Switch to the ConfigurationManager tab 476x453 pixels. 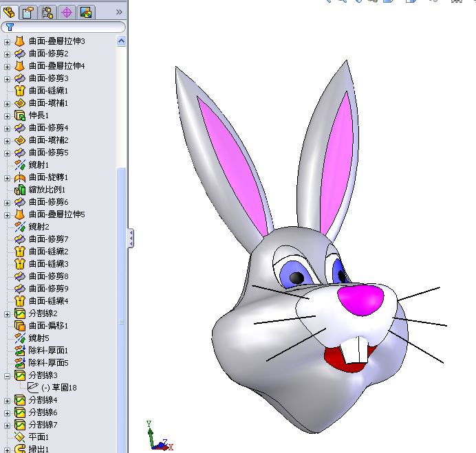pos(47,13)
